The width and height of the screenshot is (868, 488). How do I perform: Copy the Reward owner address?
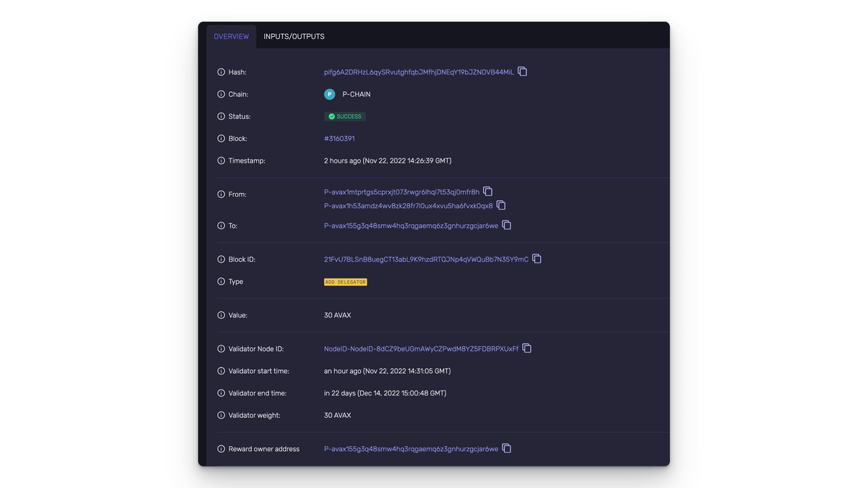point(506,448)
